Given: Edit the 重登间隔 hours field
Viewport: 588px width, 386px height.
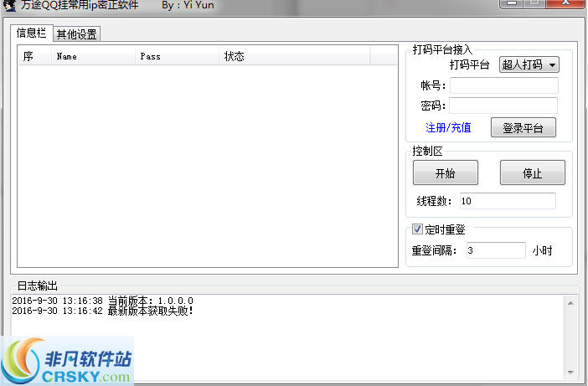Looking at the screenshot, I should point(496,250).
